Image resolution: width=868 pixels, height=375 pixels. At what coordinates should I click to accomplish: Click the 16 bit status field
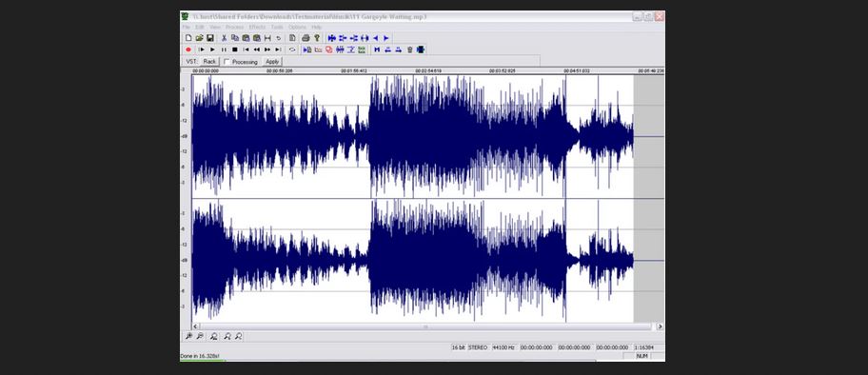click(458, 347)
